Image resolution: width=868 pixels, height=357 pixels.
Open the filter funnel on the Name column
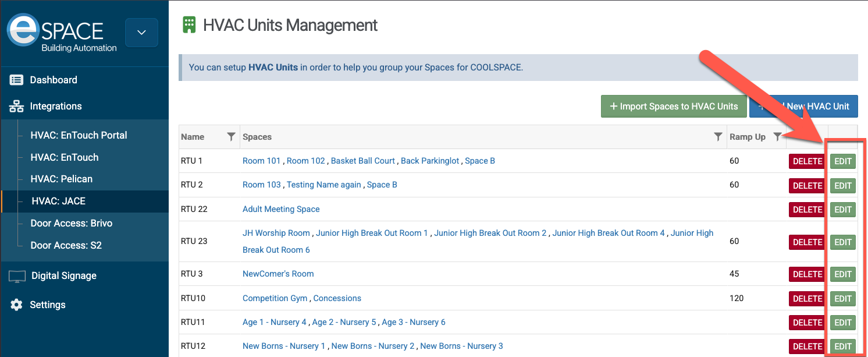(x=231, y=137)
